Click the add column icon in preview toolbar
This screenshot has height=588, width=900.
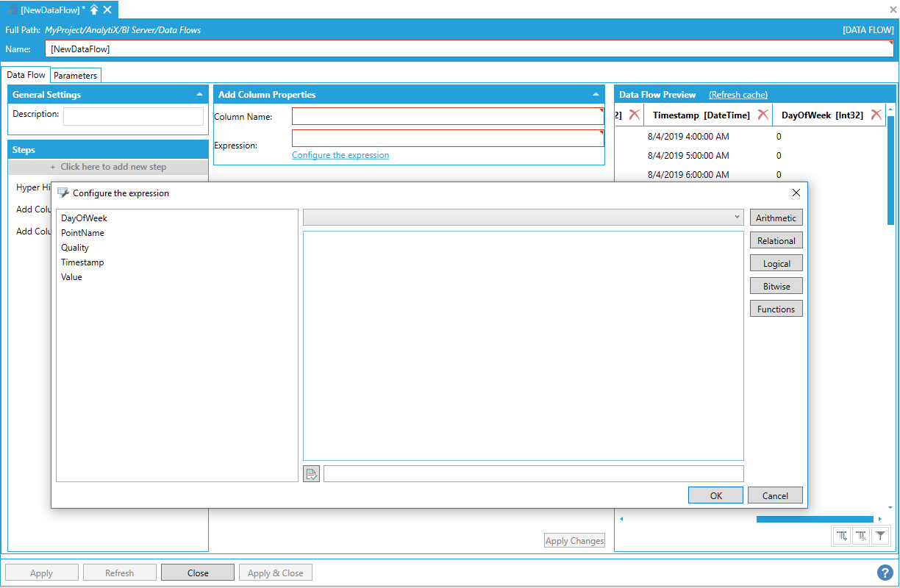click(842, 536)
